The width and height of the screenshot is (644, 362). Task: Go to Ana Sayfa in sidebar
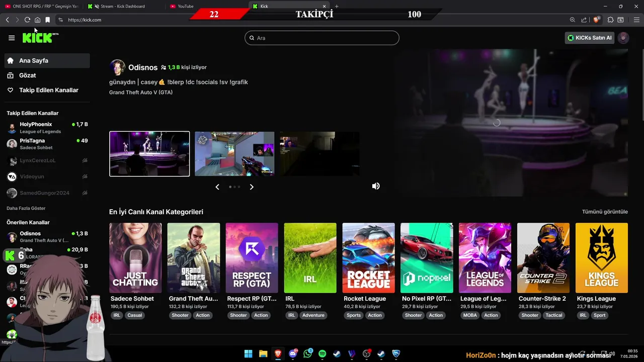point(47,60)
